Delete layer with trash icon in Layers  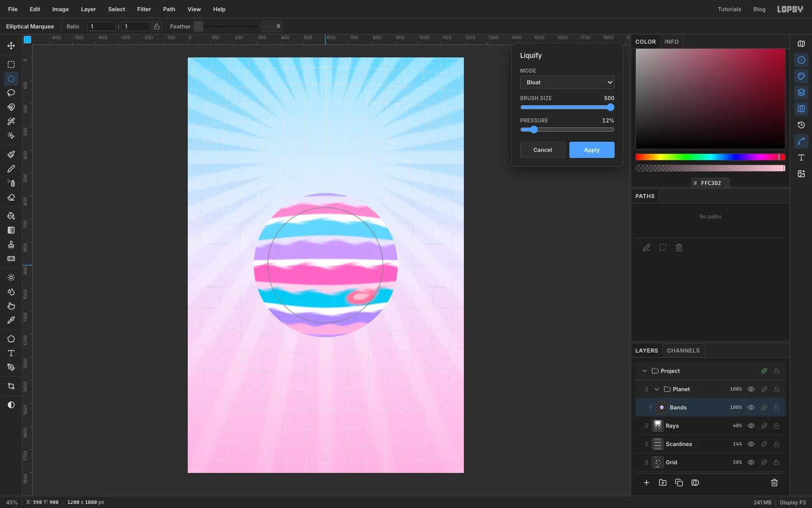pos(774,483)
